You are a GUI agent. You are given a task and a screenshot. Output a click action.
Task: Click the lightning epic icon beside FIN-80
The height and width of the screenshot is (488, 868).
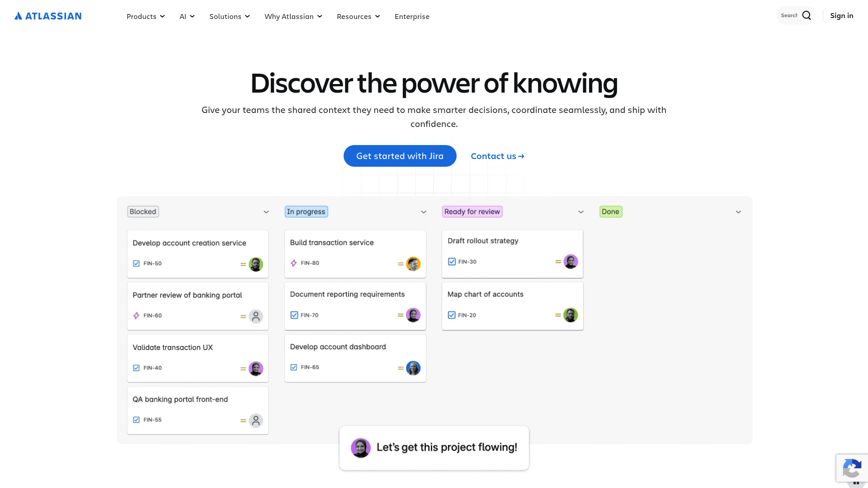tap(294, 263)
